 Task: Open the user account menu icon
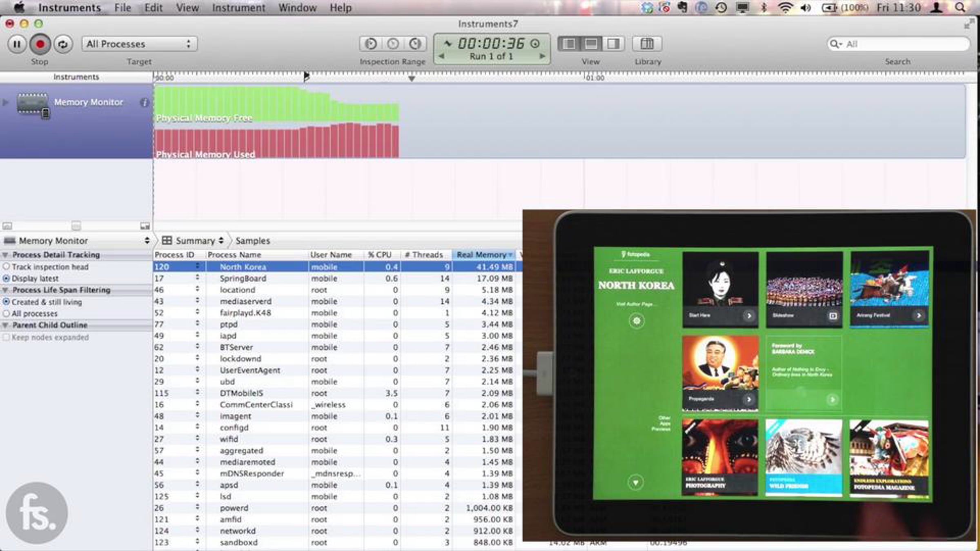click(936, 7)
